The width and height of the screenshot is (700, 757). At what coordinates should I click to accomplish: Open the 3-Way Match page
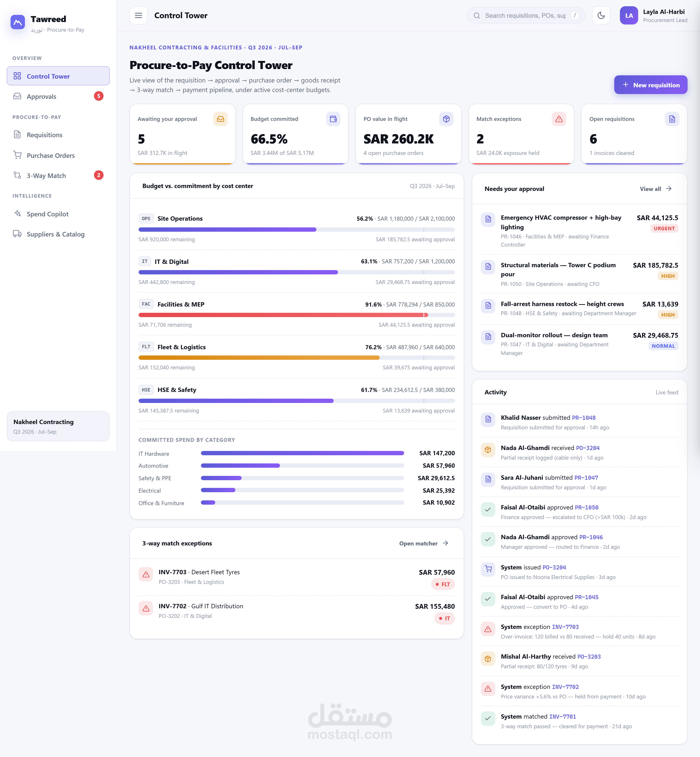(x=58, y=176)
